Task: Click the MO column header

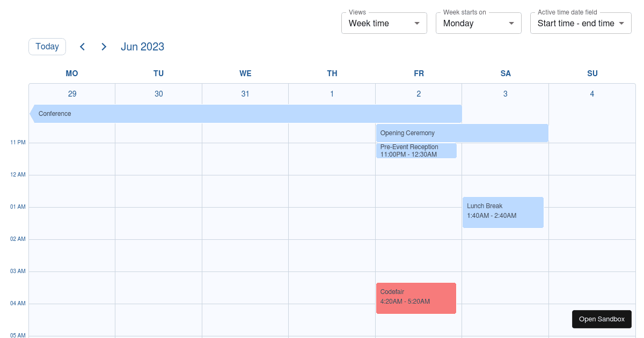Action: point(71,74)
